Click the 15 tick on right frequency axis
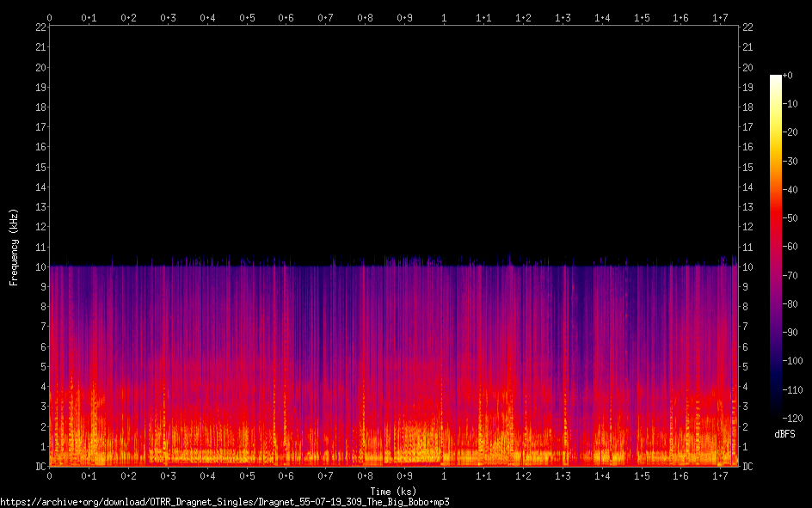The image size is (812, 508). coord(747,167)
